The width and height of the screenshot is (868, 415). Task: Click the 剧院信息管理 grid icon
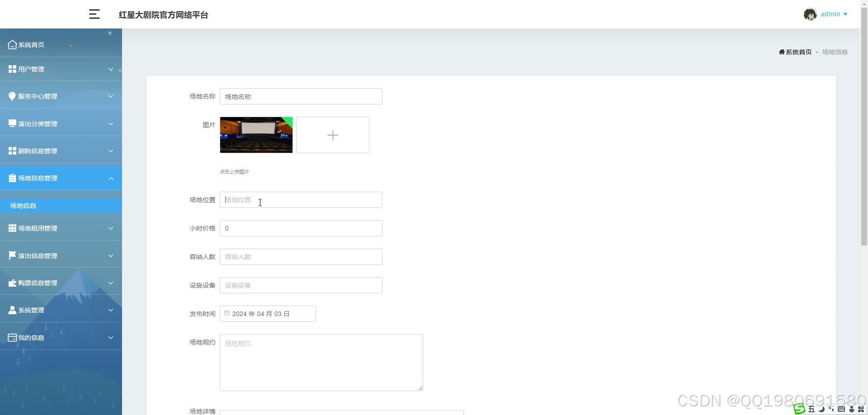(x=12, y=151)
